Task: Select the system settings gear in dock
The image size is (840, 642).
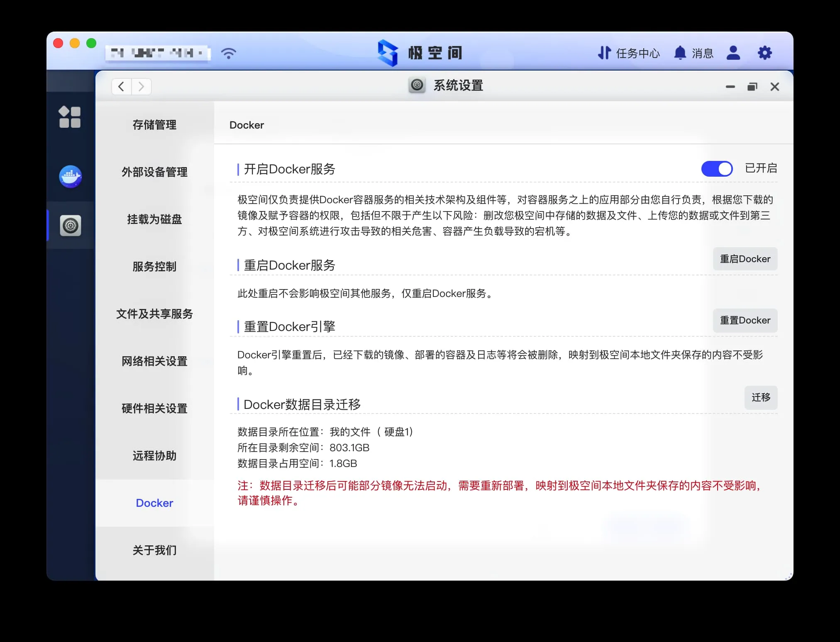Action: 70,226
